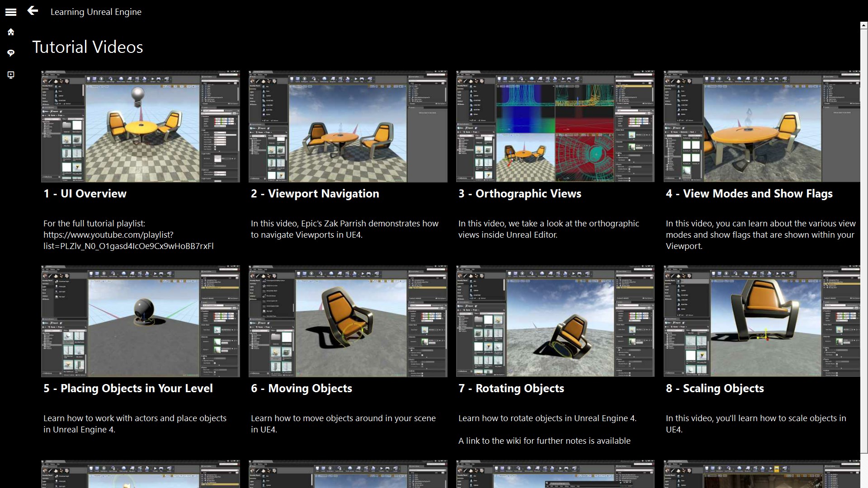This screenshot has height=488, width=868.
Task: Click the scrollbar up arrow
Action: (864, 26)
